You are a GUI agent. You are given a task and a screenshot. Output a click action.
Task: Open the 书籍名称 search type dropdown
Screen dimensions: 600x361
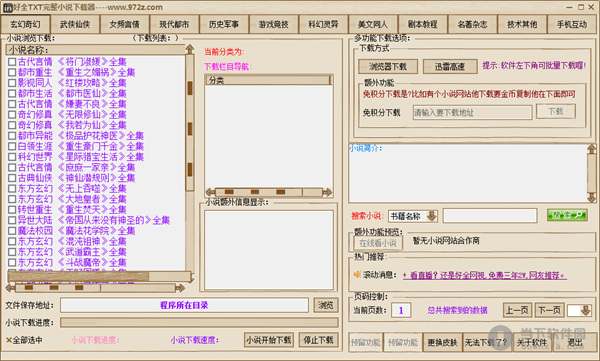(x=432, y=216)
